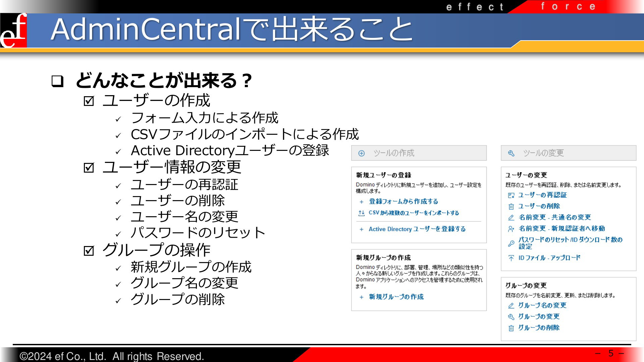Click the text Active Directoryユーザーの登録
Screen dimensions: 644x362
click(230, 150)
